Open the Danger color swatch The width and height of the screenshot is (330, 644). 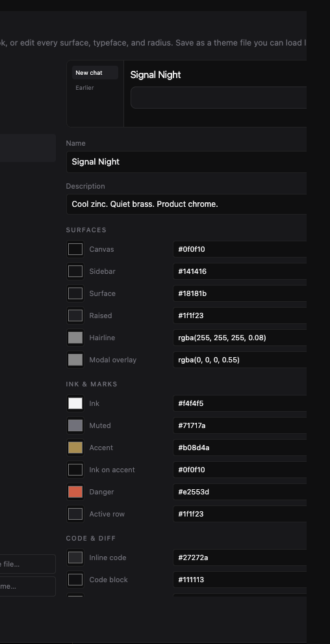[x=75, y=492]
